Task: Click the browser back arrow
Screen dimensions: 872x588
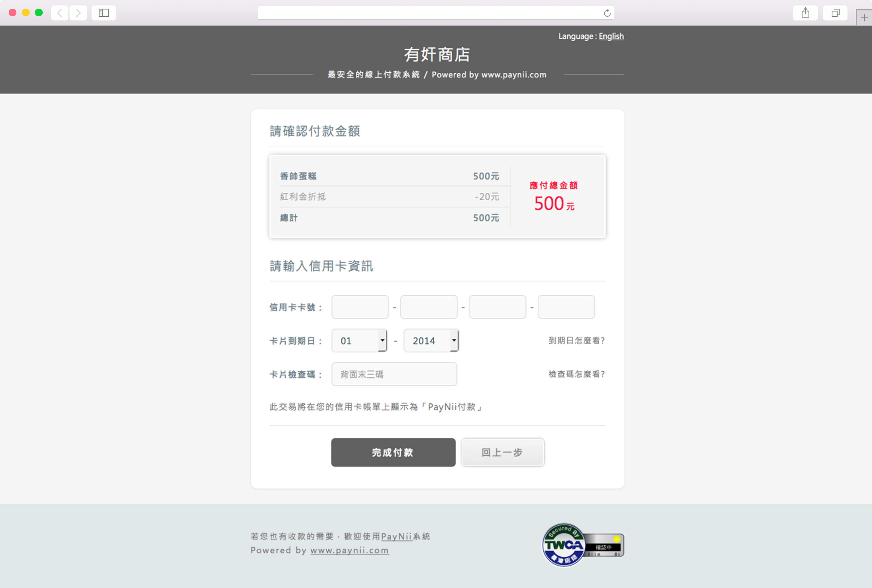Action: pos(60,13)
